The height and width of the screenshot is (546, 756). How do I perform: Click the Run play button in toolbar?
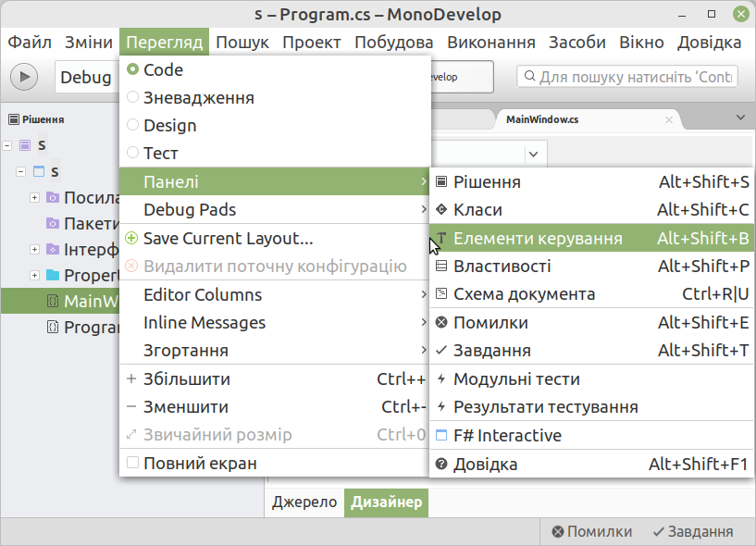(24, 77)
